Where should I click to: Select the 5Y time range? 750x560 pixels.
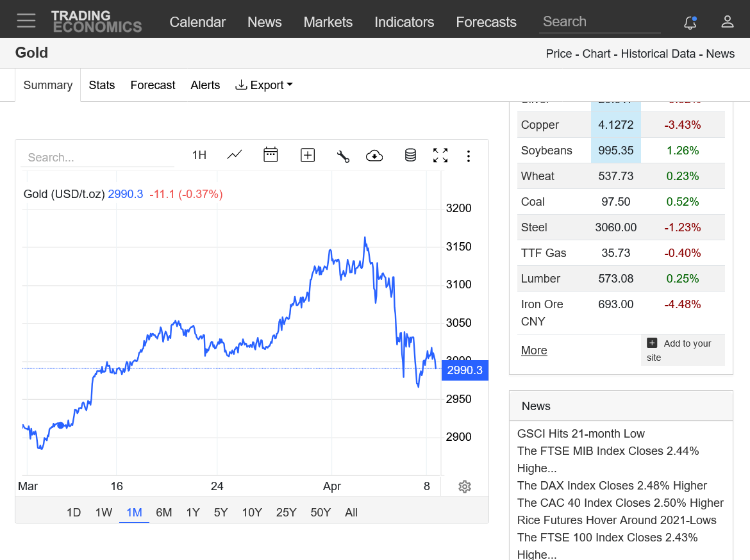pos(221,513)
